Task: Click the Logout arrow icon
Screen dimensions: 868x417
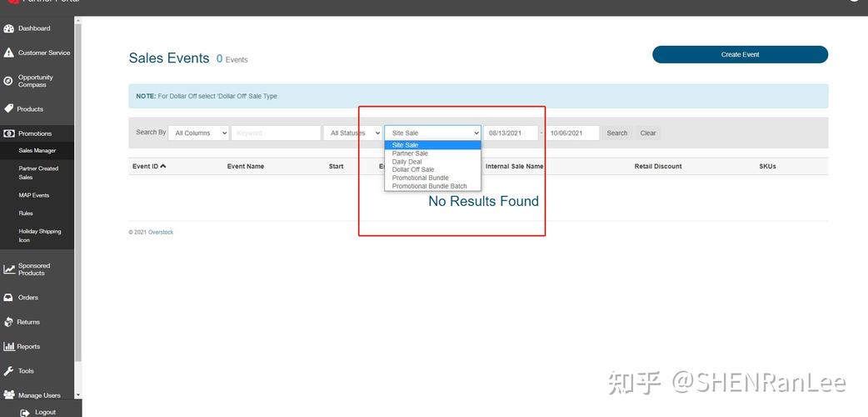Action: point(25,413)
